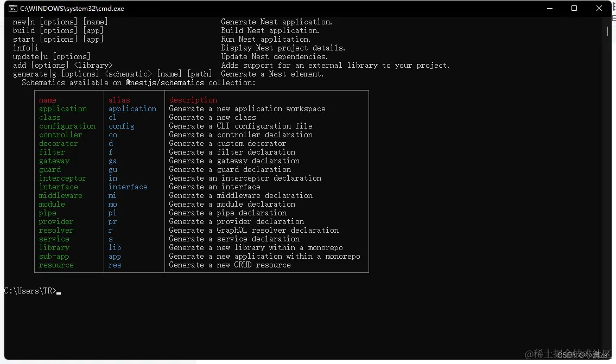The image size is (616, 364).
Task: Close the cmd.exe window
Action: coord(599,8)
